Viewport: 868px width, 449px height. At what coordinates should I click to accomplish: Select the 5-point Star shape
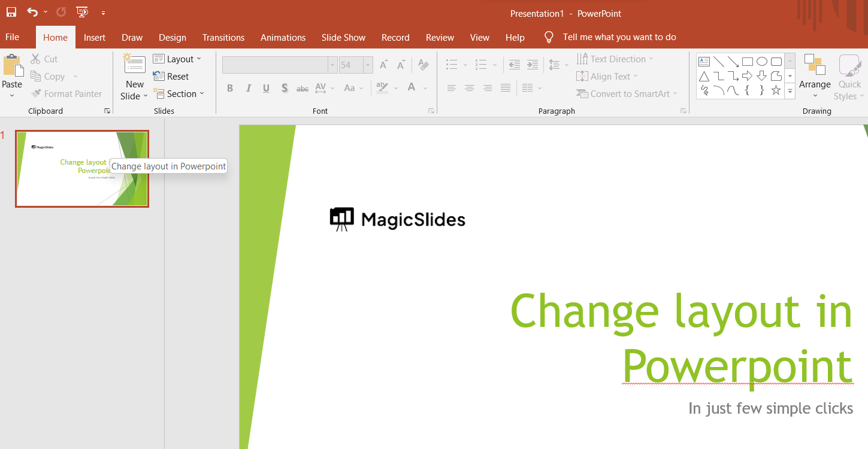776,91
